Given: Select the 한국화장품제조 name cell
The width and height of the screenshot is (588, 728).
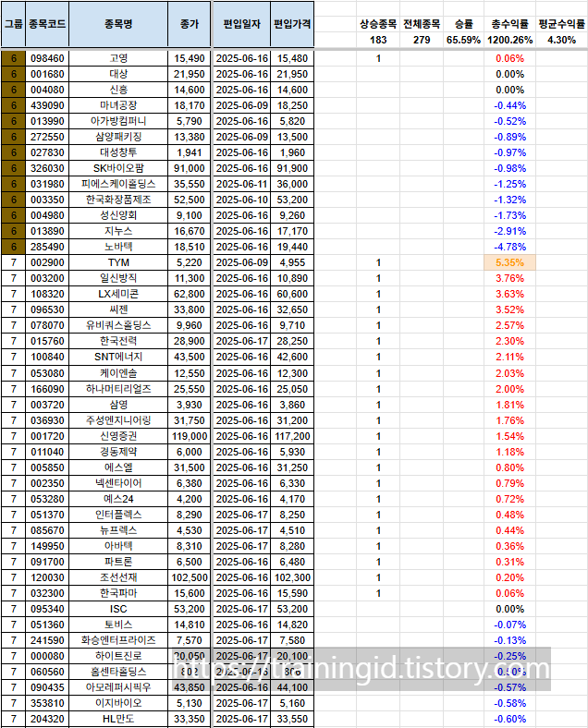Looking at the screenshot, I should coord(118,200).
